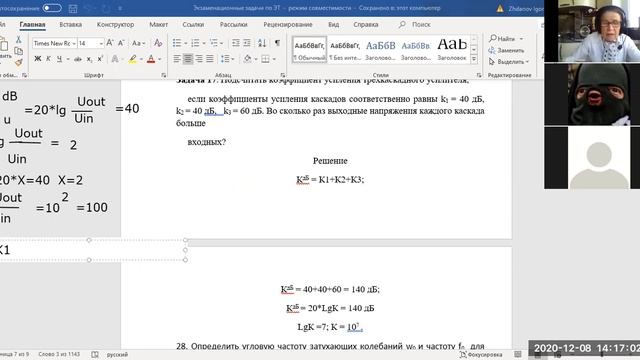Viewport: 640px width, 360px height.
Task: Justify the paragraph text
Action: (x=210, y=59)
